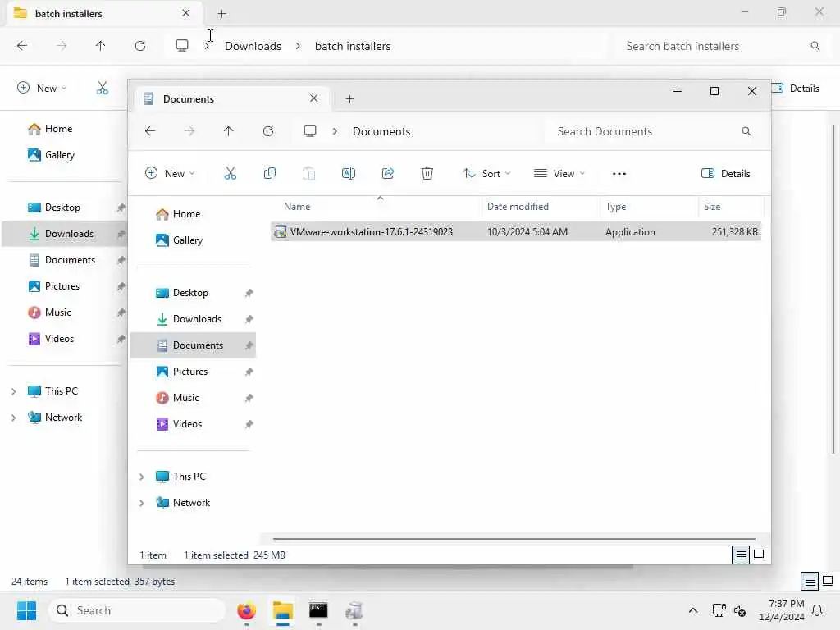840x630 pixels.
Task: Click Share icon in Documents window toolbar
Action: [388, 173]
